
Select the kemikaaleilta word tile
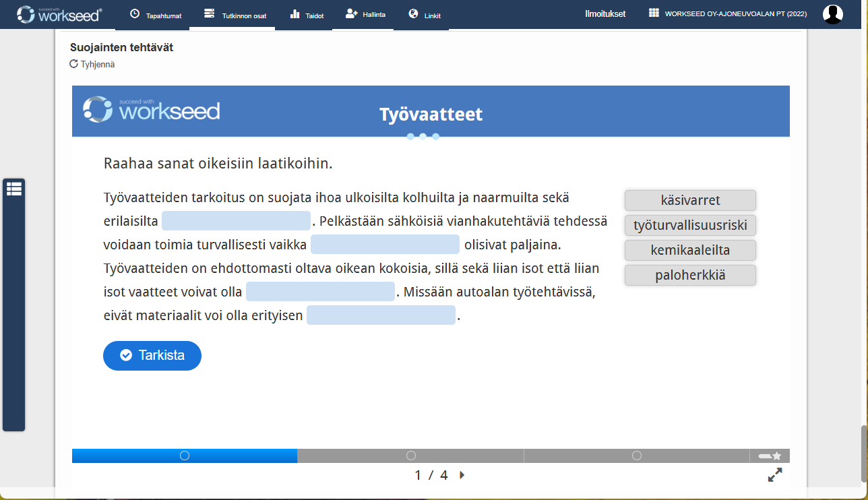(x=690, y=250)
